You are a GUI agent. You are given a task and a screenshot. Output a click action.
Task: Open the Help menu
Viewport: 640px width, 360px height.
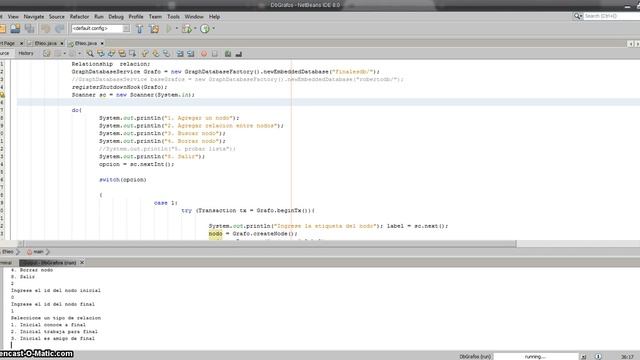[214, 17]
